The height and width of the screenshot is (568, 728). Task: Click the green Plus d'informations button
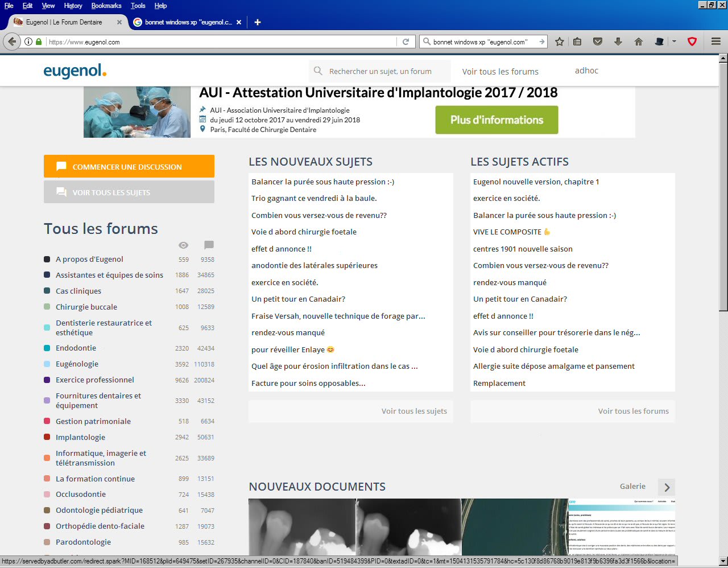497,120
